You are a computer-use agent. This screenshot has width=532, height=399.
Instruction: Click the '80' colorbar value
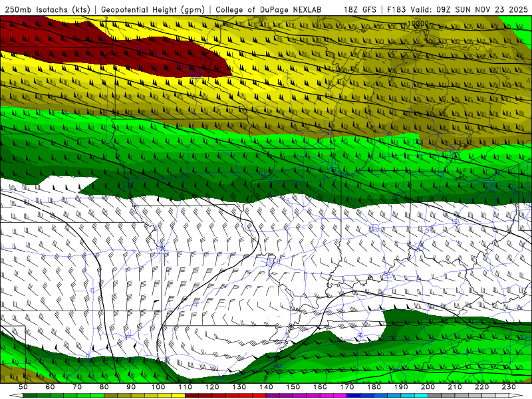pos(104,387)
